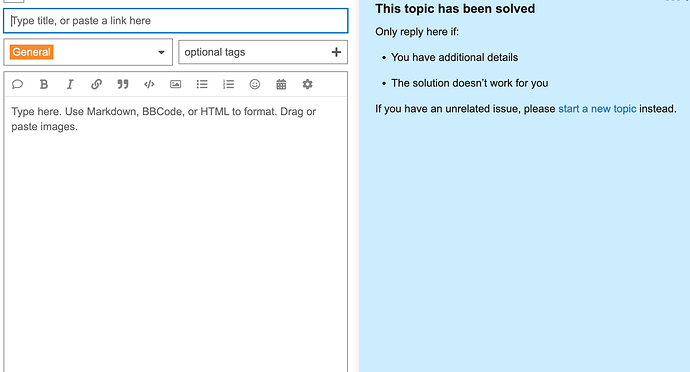This screenshot has height=372, width=690.
Task: Focus the topic title input field
Action: pyautogui.click(x=176, y=21)
